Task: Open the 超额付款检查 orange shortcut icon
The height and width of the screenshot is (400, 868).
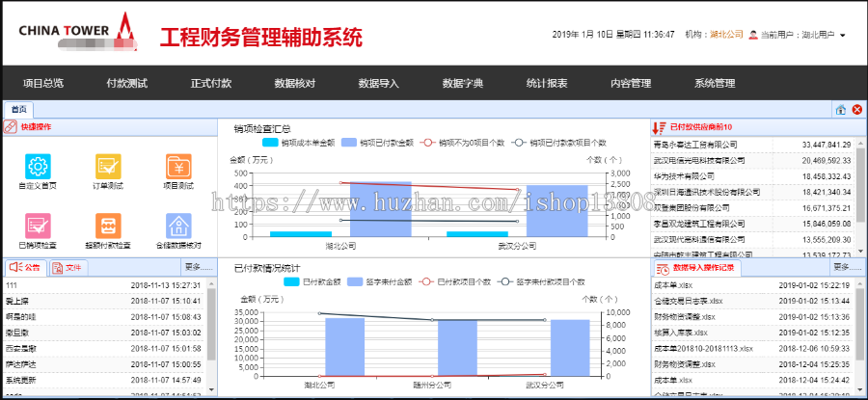Action: (x=108, y=226)
